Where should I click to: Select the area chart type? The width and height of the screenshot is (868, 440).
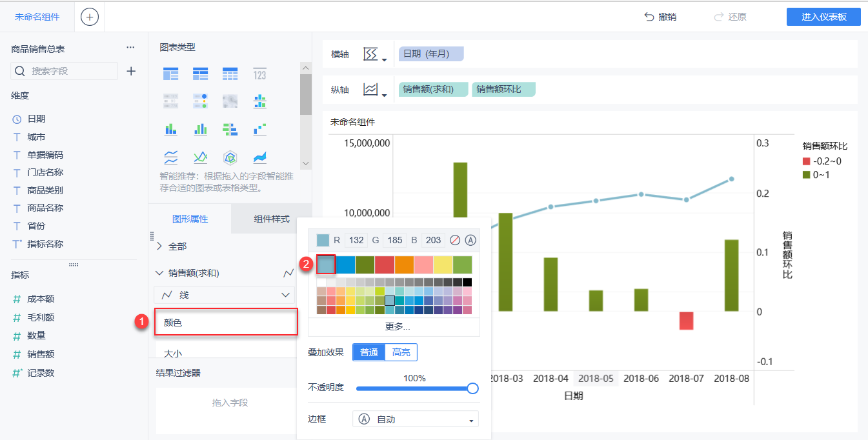click(259, 157)
